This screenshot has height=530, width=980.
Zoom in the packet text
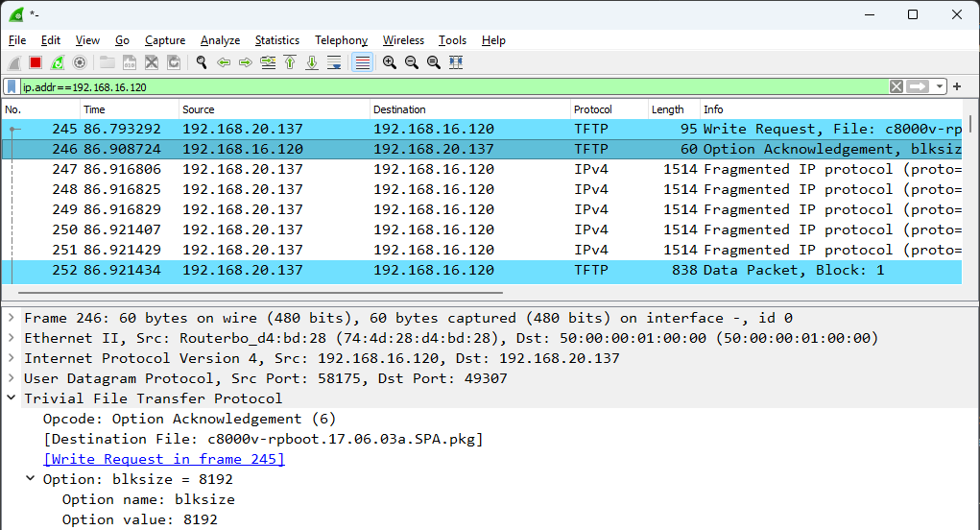point(390,62)
